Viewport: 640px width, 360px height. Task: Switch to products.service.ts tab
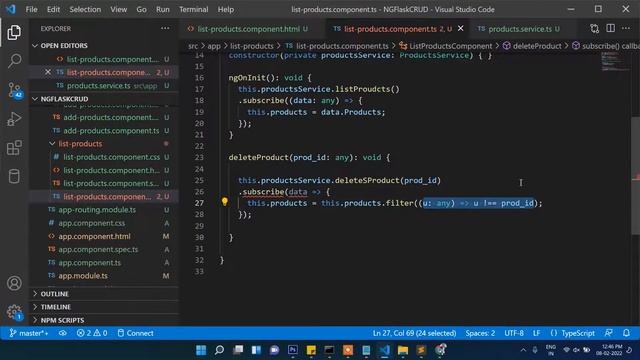pos(520,29)
